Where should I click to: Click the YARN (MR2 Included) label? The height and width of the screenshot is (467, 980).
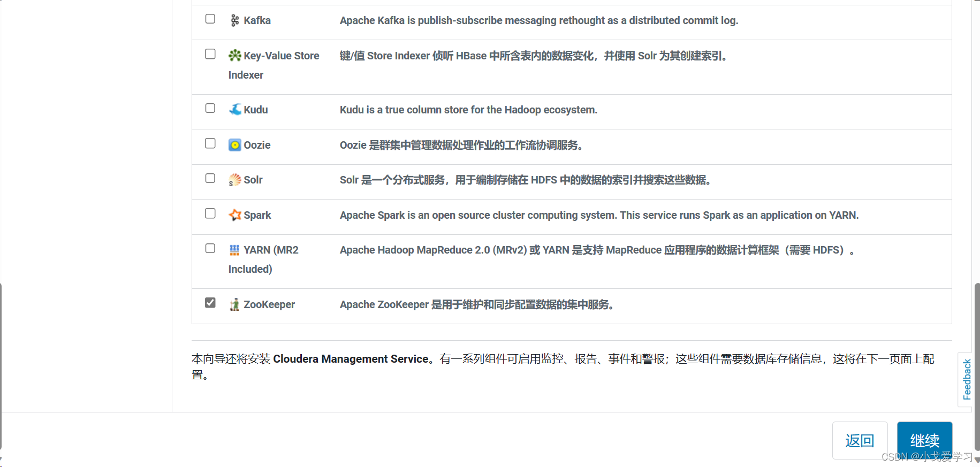264,259
